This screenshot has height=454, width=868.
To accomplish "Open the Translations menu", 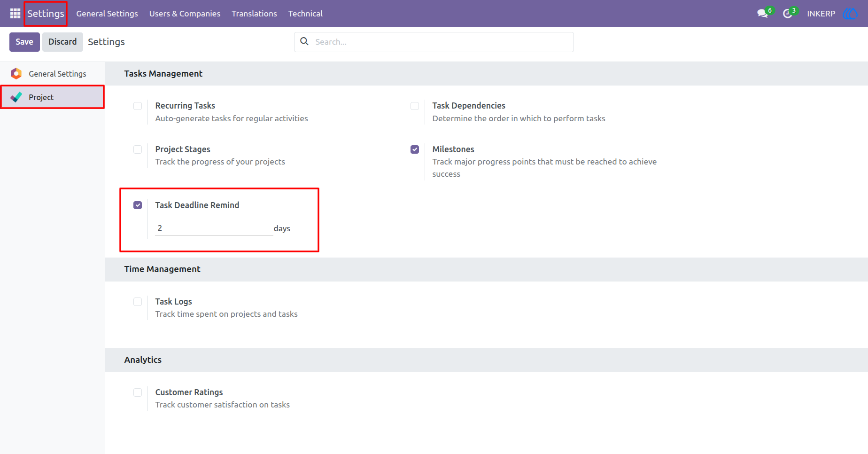I will click(254, 14).
